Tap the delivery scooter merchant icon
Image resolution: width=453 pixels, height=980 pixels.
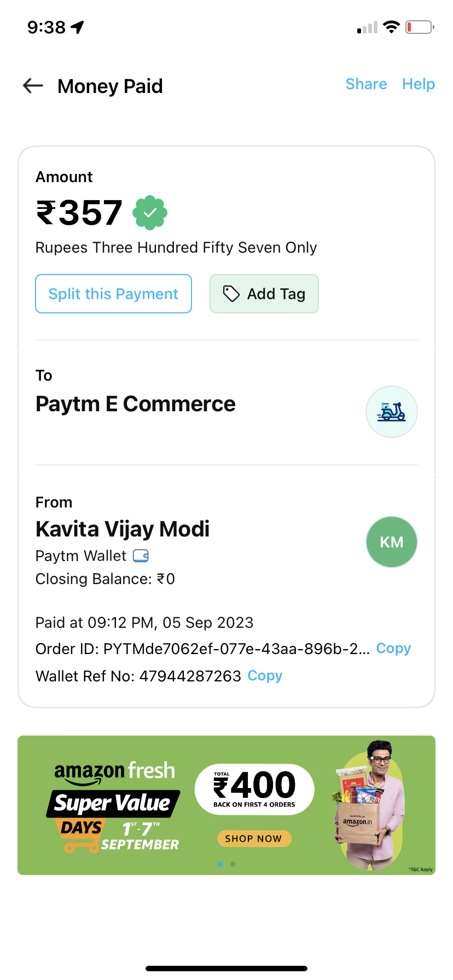coord(392,412)
